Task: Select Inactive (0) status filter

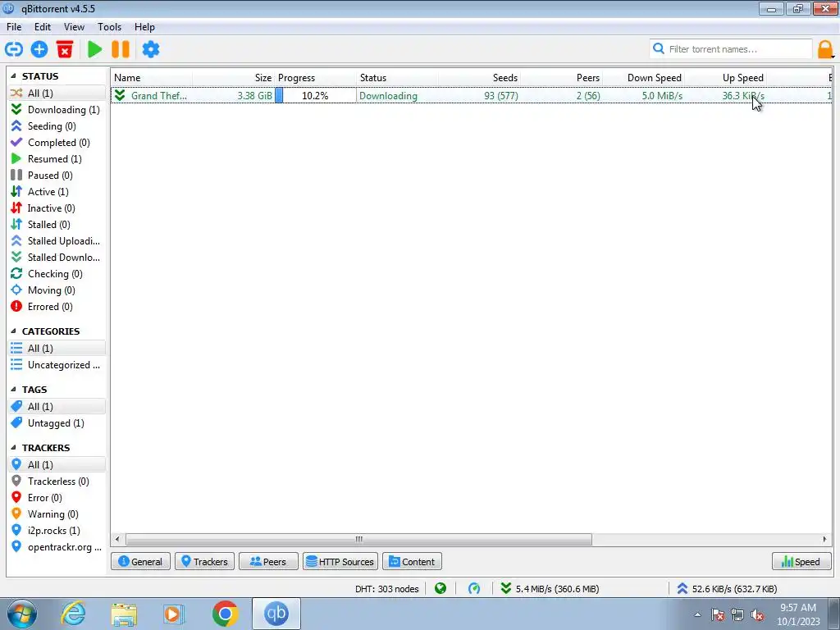Action: 56,208
